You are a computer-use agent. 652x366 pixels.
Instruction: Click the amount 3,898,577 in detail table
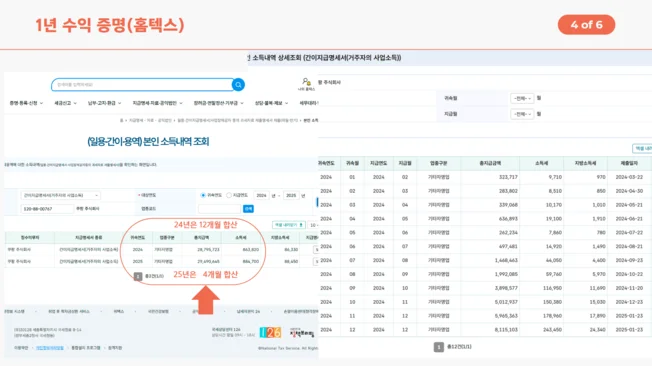(x=506, y=288)
